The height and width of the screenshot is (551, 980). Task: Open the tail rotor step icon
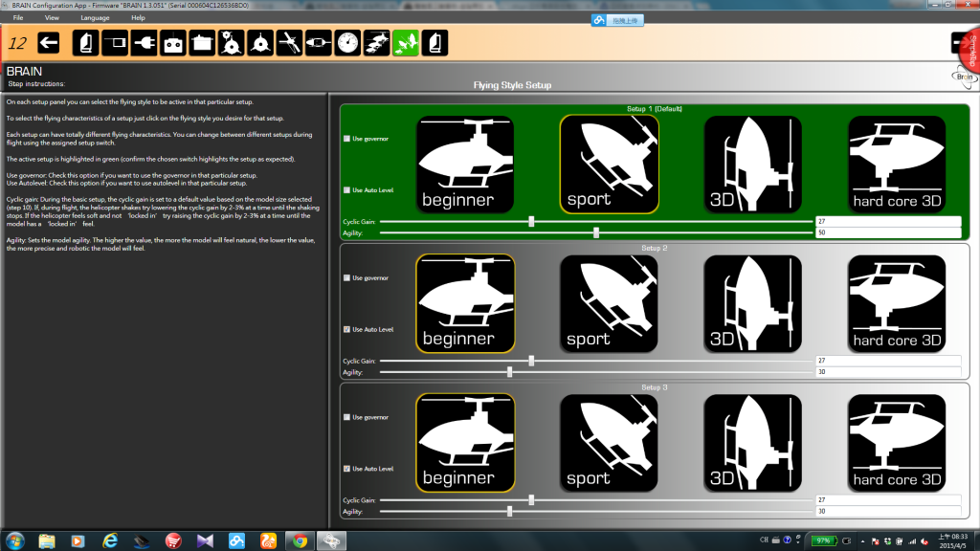coord(318,43)
